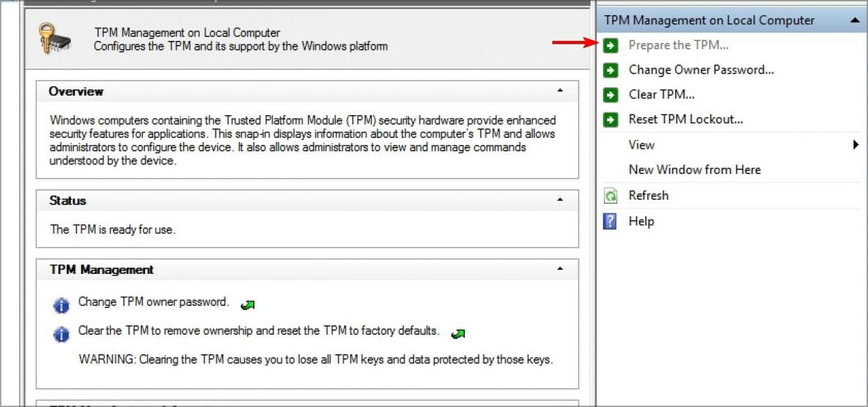Screen dimensions: 868x407
Task: Click the key and chip TPM Management icon
Action: click(56, 39)
